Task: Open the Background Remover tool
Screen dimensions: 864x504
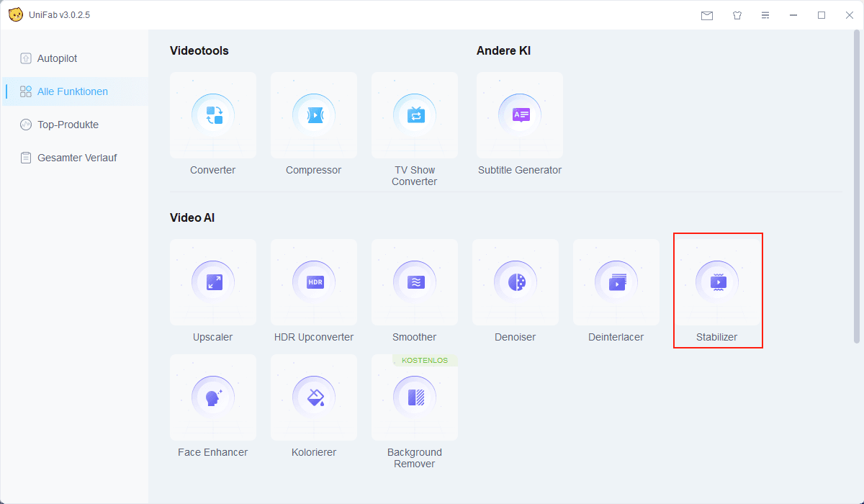Action: [x=415, y=397]
